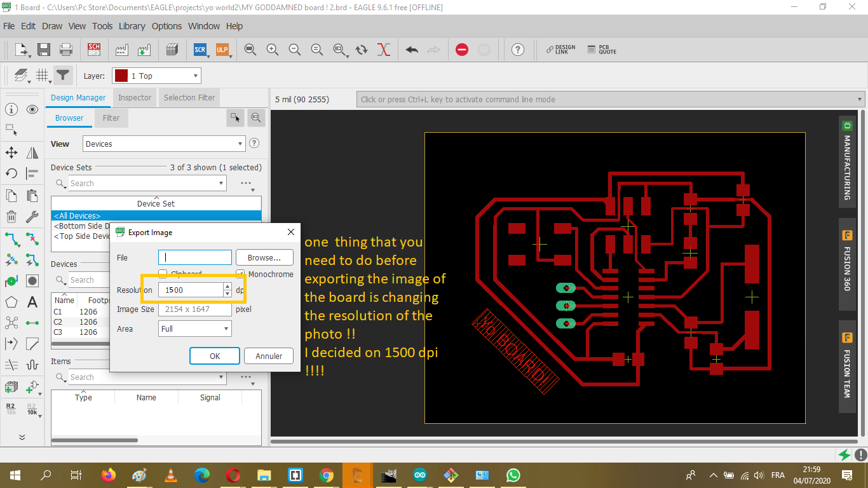Open the library books icon
This screenshot has height=488, width=868.
[172, 50]
